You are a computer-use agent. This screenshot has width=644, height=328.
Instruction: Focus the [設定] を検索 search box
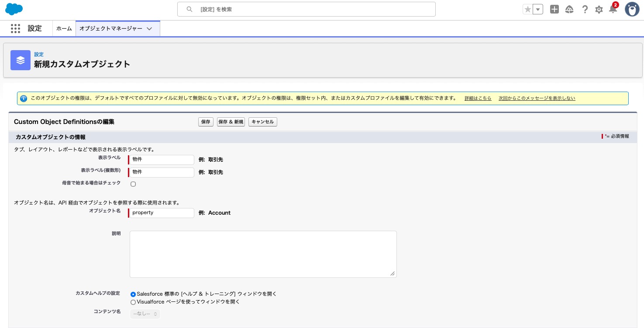(306, 9)
